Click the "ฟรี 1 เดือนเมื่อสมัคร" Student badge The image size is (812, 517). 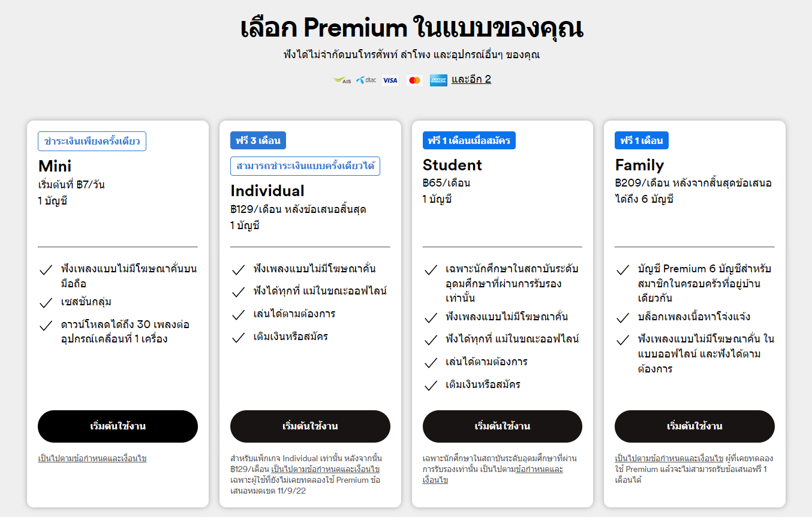point(469,141)
